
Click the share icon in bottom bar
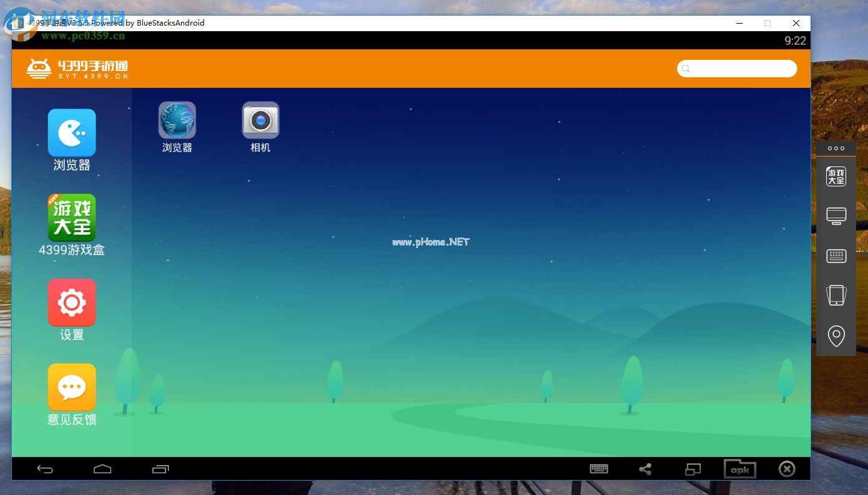[x=645, y=469]
